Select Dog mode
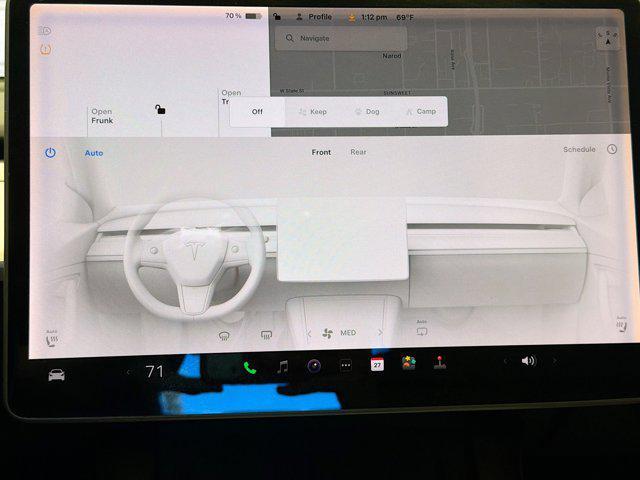 pyautogui.click(x=367, y=111)
